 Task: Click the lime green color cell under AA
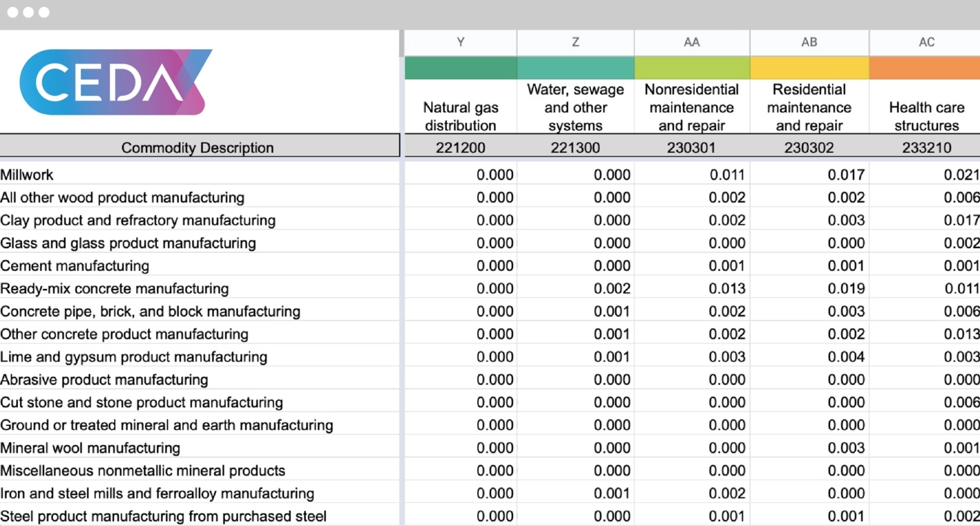[x=691, y=68]
